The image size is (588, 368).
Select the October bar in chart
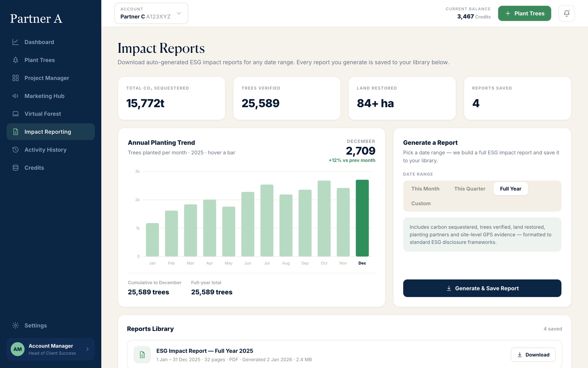click(324, 219)
